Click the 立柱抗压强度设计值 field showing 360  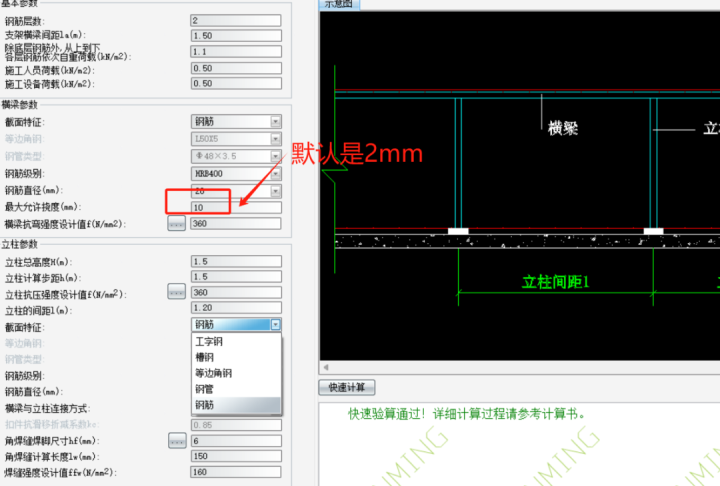pyautogui.click(x=236, y=292)
